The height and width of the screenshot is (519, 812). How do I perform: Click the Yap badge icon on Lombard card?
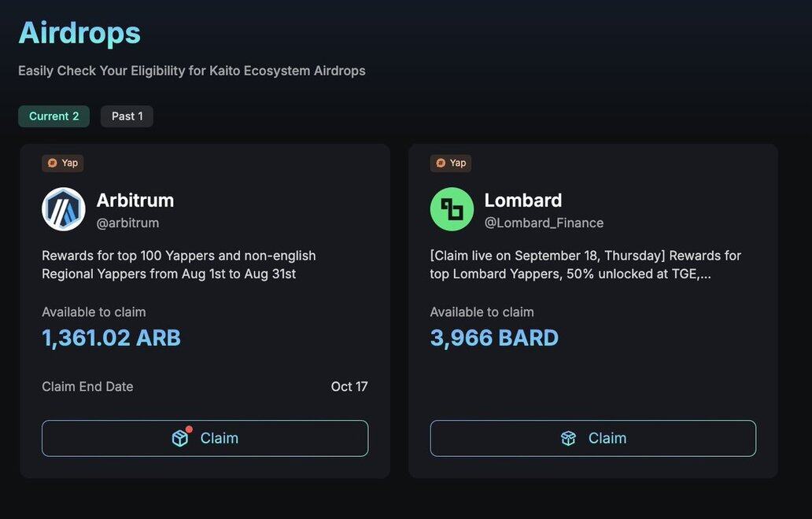pos(441,163)
